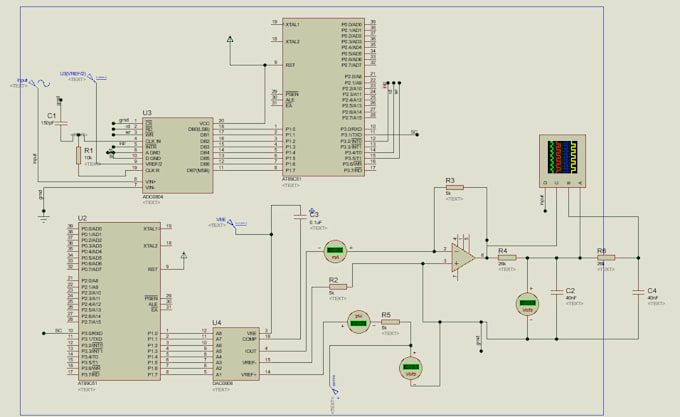Select the U2 AT89C51 microcontroller body
Viewport: 680px width, 417px height.
click(119, 302)
